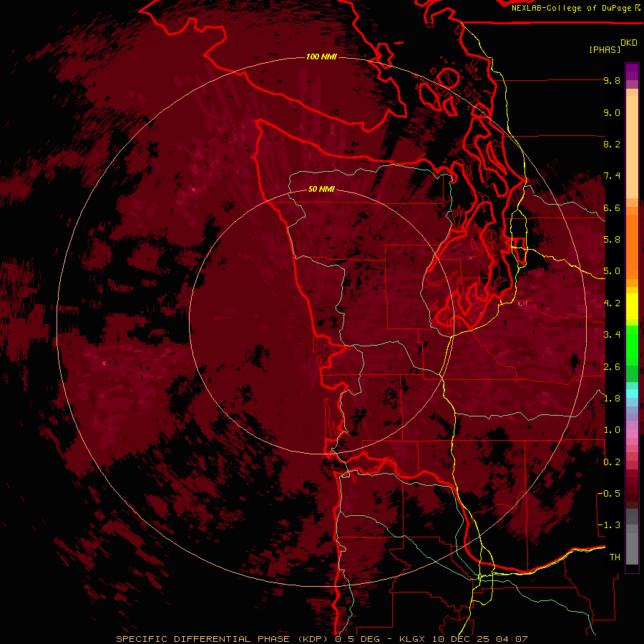
Task: Click the 8.2 scale value
Action: pyautogui.click(x=612, y=144)
